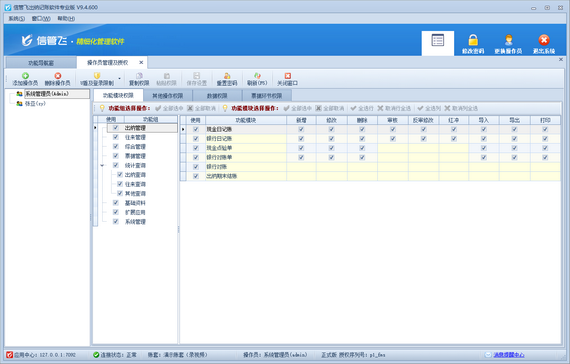Click the 消息提醒中心 link in the status bar
Image resolution: width=570 pixels, height=364 pixels.
pyautogui.click(x=509, y=355)
